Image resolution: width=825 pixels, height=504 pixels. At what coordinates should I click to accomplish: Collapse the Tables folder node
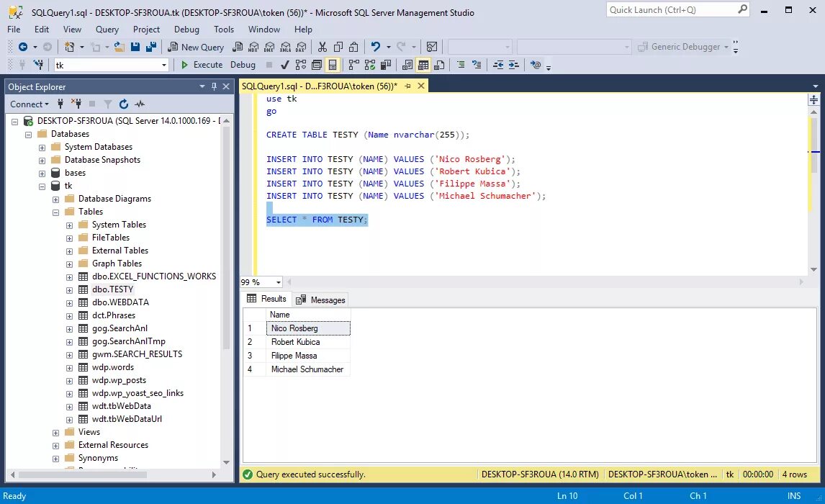(x=55, y=212)
